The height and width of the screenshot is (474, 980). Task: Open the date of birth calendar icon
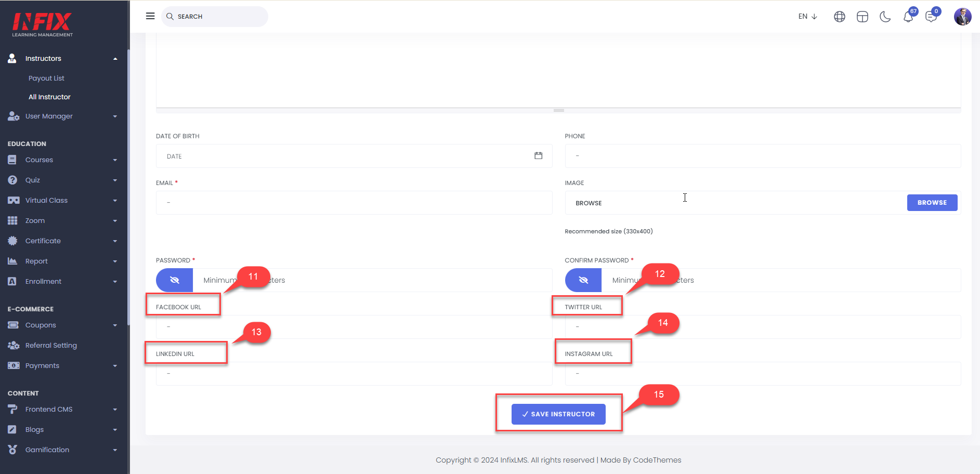pyautogui.click(x=539, y=156)
